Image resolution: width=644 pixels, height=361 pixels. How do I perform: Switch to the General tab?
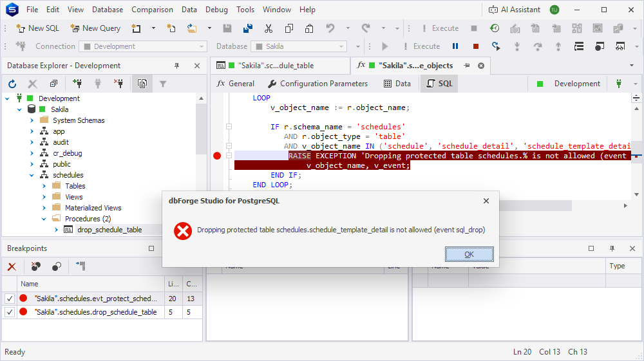[x=235, y=84]
